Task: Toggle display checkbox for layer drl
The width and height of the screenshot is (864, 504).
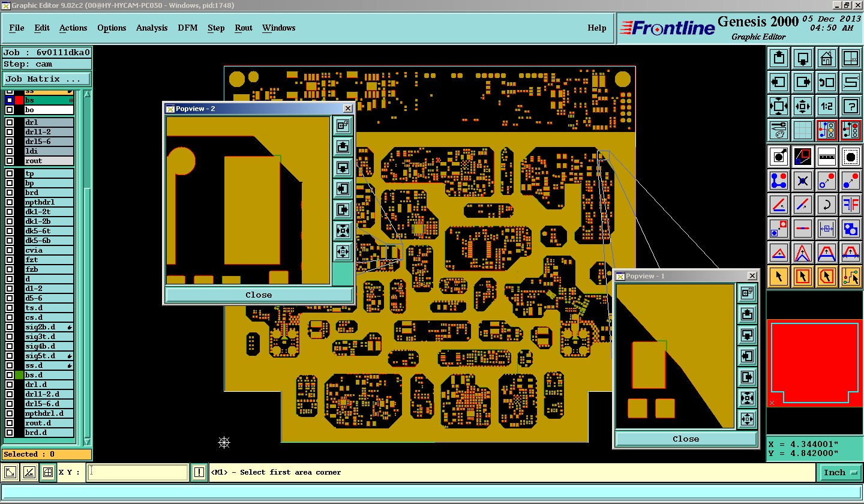Action: pos(10,122)
